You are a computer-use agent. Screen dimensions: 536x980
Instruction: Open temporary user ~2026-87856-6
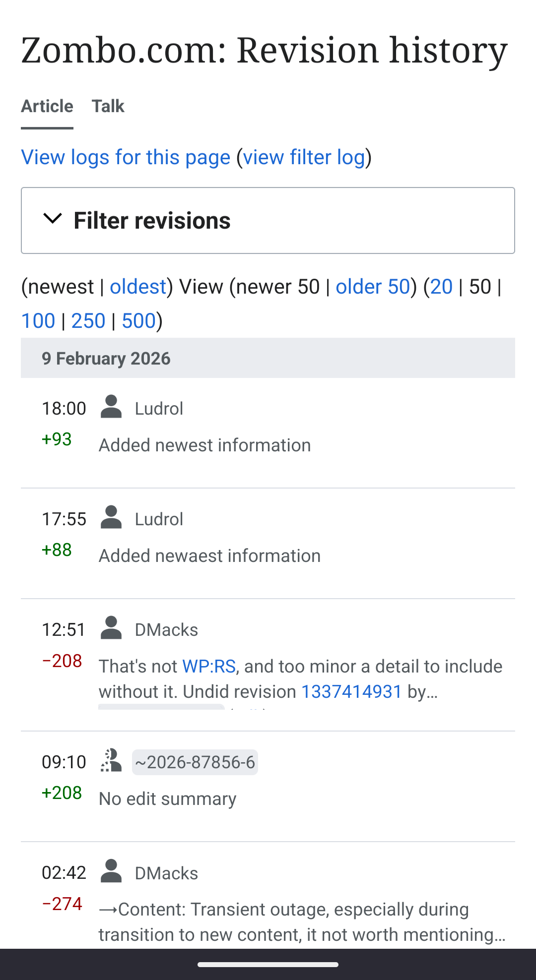pos(195,762)
